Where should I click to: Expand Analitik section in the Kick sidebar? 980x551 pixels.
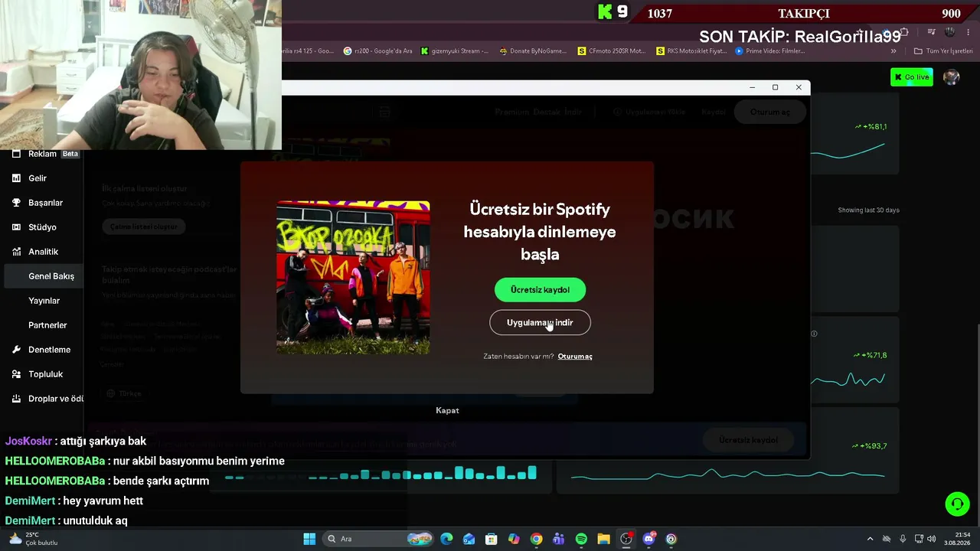[45, 252]
